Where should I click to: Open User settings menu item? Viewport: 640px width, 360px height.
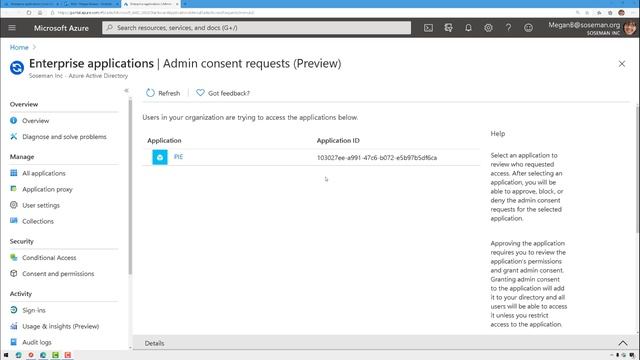[x=41, y=205]
